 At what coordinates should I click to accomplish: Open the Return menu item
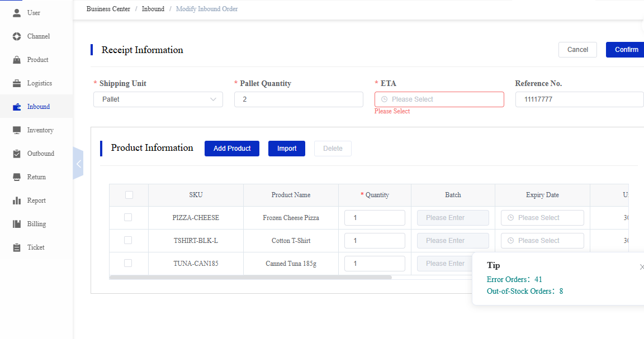click(x=36, y=177)
